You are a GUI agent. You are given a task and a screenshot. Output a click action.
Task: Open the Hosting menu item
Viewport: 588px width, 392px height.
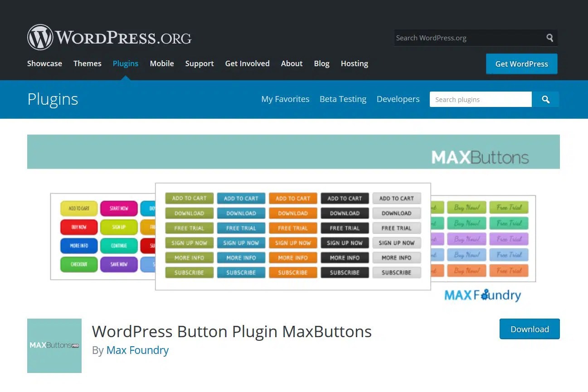[354, 63]
